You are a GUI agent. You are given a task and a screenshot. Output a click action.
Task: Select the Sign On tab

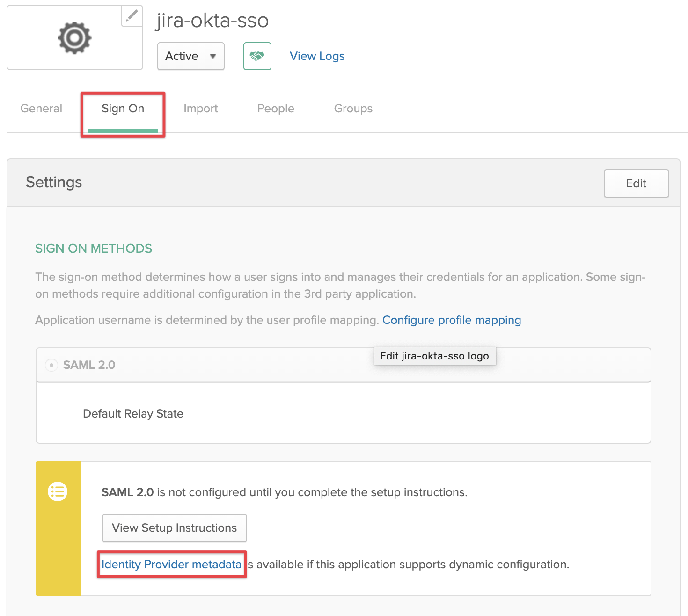tap(123, 109)
